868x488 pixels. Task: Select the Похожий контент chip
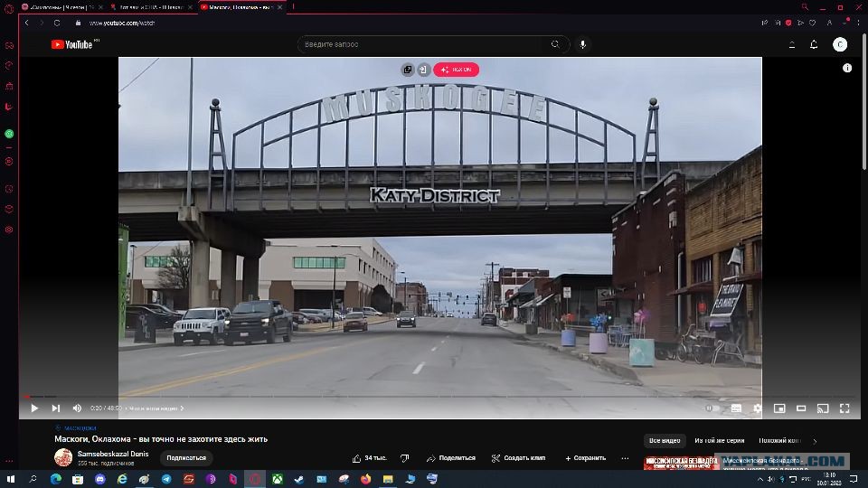click(779, 440)
